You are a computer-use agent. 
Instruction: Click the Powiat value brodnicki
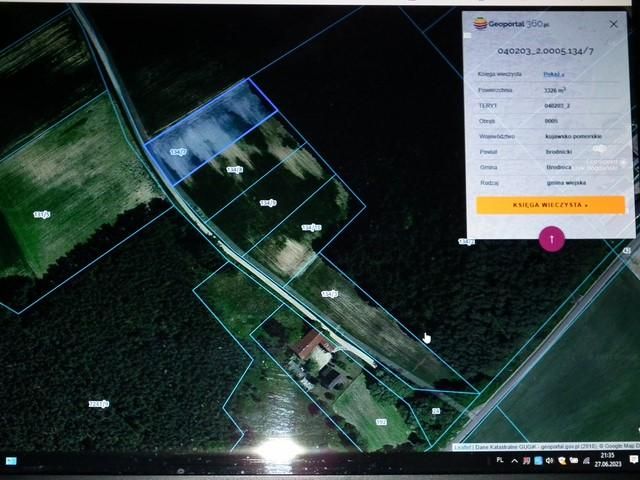[x=559, y=152]
